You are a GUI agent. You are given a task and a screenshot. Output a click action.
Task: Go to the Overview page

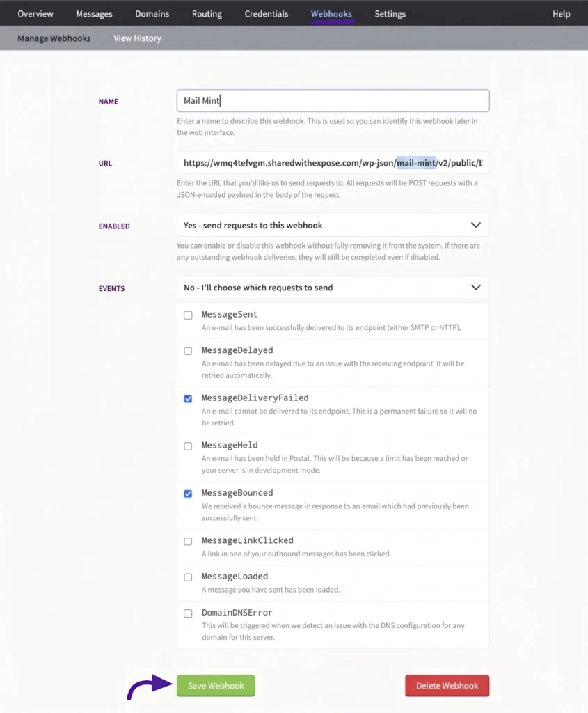point(35,13)
